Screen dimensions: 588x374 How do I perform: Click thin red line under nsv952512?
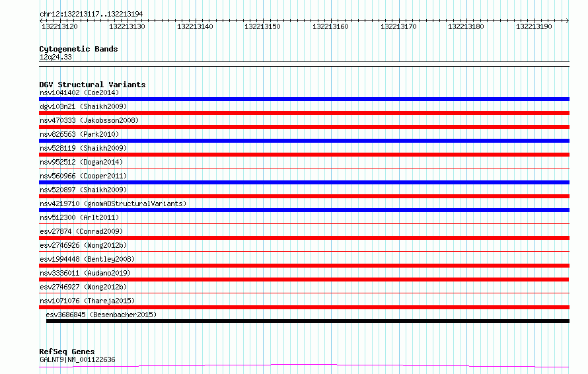click(304, 168)
